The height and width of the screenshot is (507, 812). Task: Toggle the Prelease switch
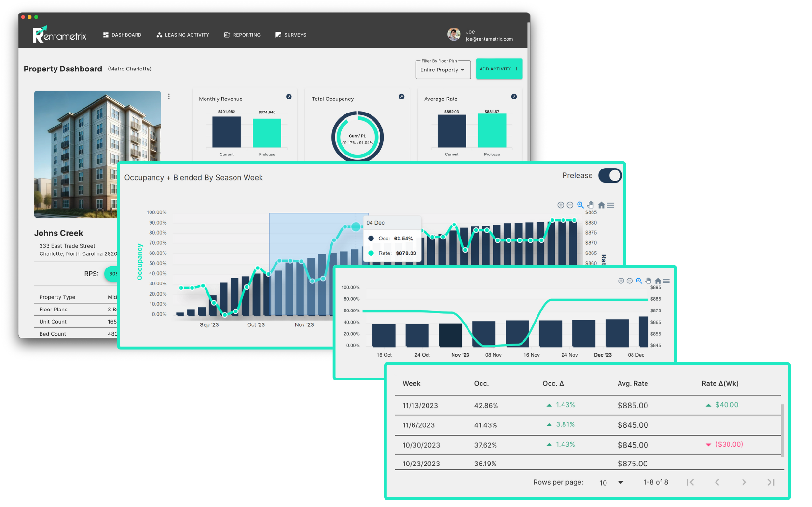(610, 176)
